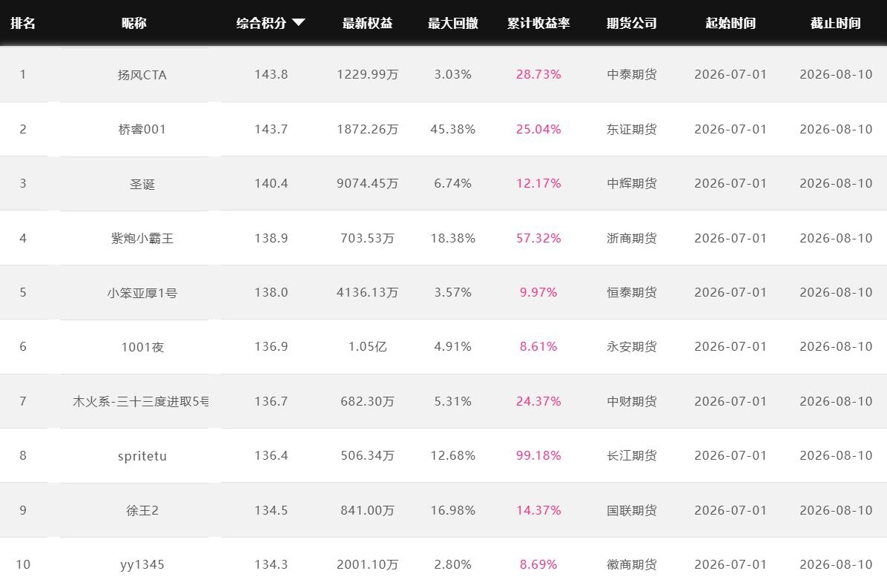Open the 圣诞 nickname link
Image resolution: width=887 pixels, height=588 pixels.
tap(142, 185)
